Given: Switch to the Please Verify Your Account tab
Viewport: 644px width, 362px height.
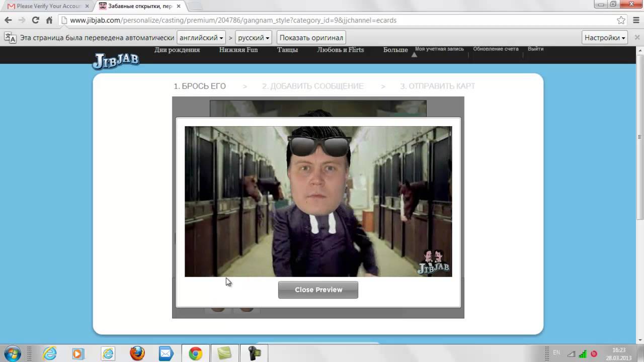Looking at the screenshot, I should (48, 6).
